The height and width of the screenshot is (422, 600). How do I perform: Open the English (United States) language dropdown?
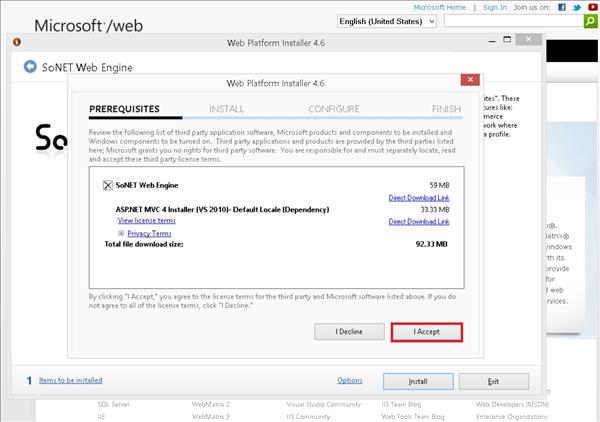387,21
